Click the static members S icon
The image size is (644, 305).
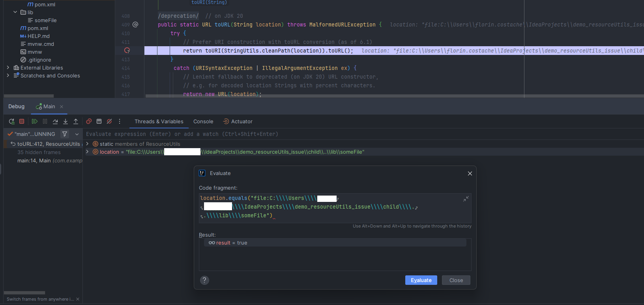(x=95, y=144)
